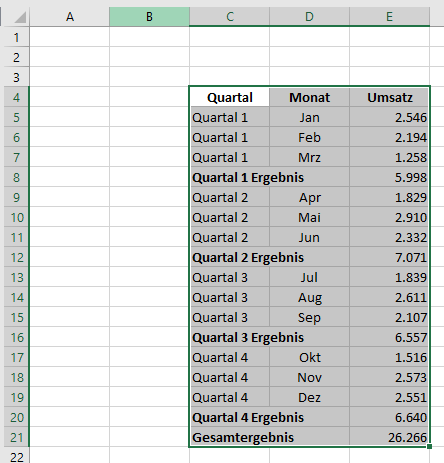Select the Jul month cell

click(309, 277)
